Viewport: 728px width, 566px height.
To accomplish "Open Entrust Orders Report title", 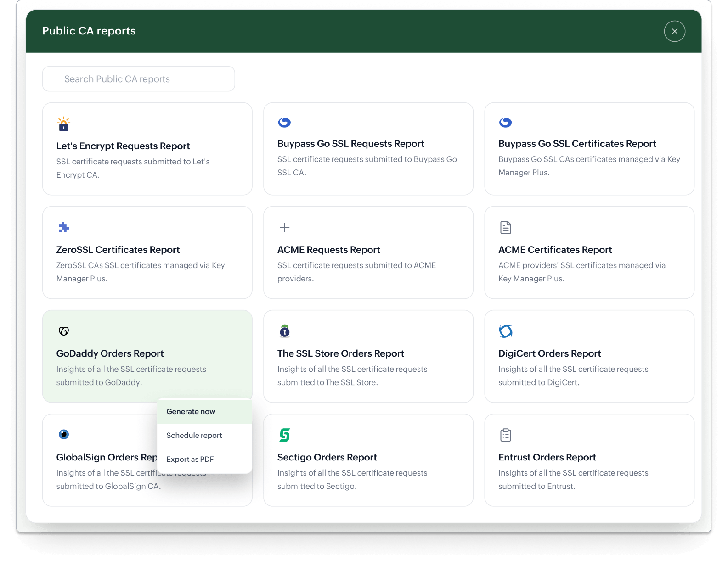I will pyautogui.click(x=547, y=457).
